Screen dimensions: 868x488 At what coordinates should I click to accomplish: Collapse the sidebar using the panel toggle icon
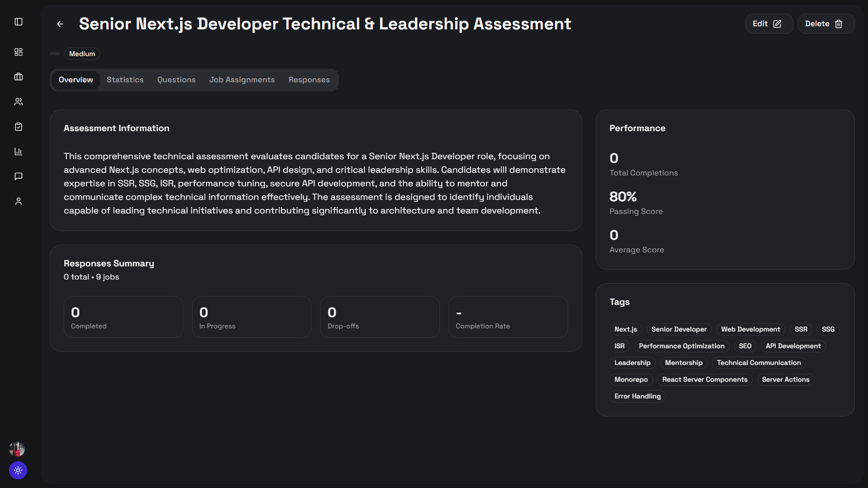tap(18, 22)
